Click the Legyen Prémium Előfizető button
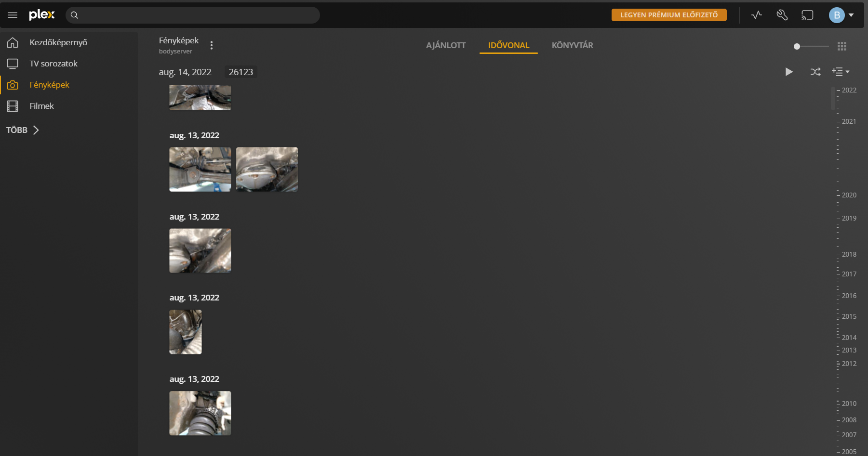The image size is (868, 456). click(x=669, y=15)
